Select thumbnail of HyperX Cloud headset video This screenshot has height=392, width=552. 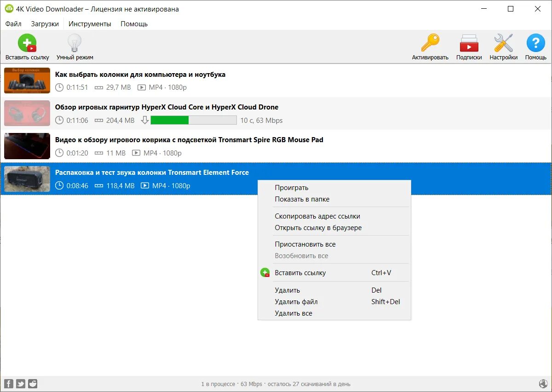pos(27,113)
